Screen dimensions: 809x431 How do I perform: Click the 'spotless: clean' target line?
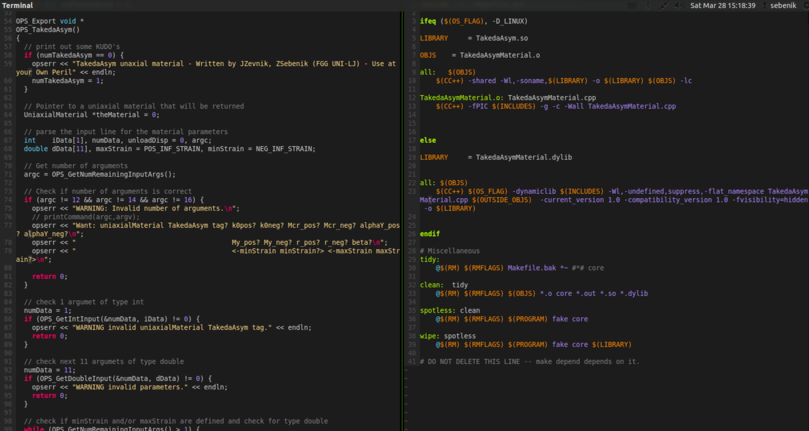click(450, 310)
